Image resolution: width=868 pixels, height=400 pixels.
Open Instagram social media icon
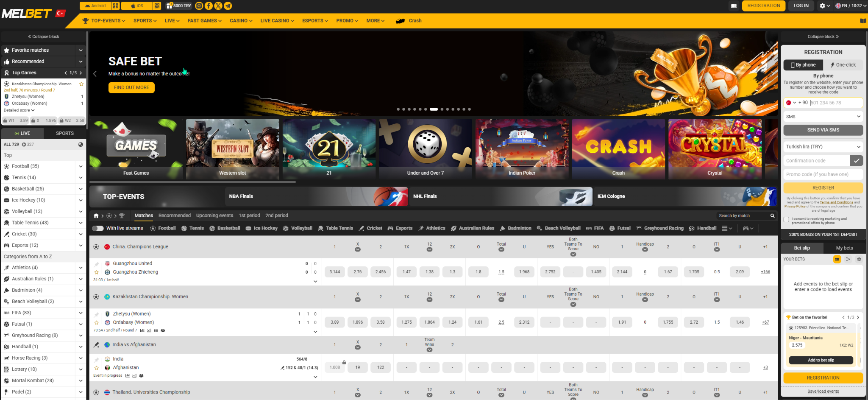pyautogui.click(x=199, y=6)
